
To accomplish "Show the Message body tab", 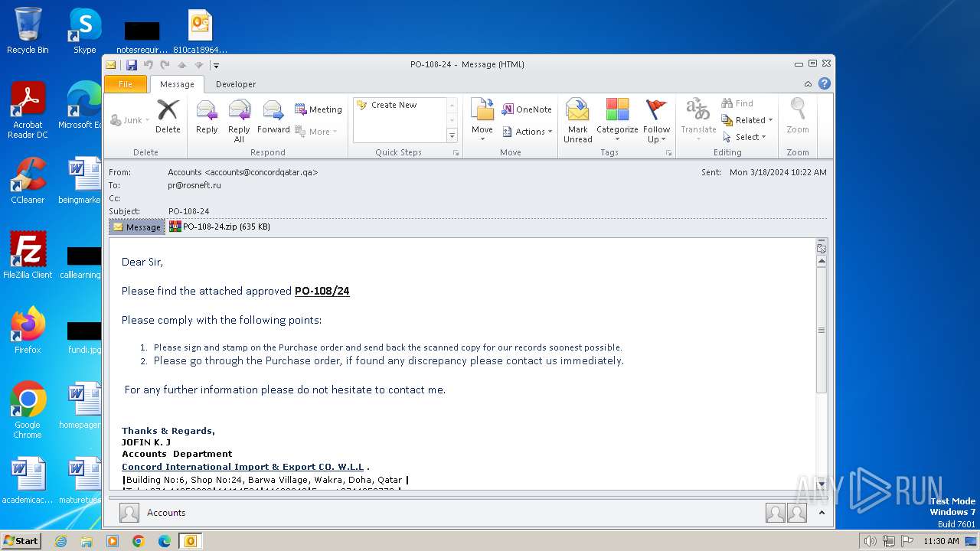I will 137,227.
